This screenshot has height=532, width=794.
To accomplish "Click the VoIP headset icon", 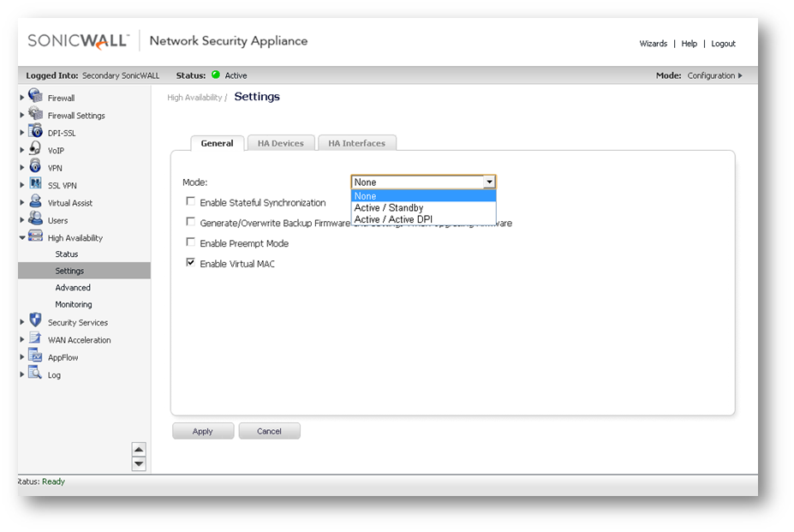I will point(35,149).
